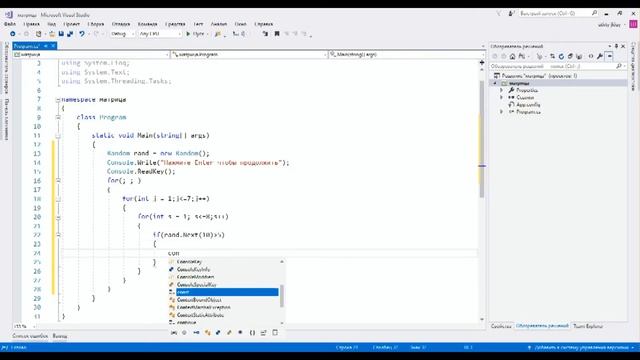
Task: Expand the references node in Solution Explorer
Action: (502, 98)
